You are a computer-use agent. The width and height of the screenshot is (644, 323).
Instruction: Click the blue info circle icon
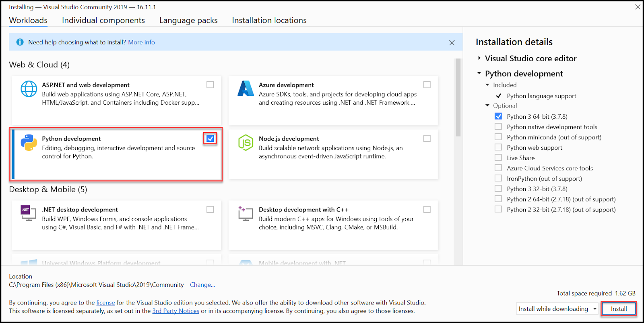click(20, 42)
